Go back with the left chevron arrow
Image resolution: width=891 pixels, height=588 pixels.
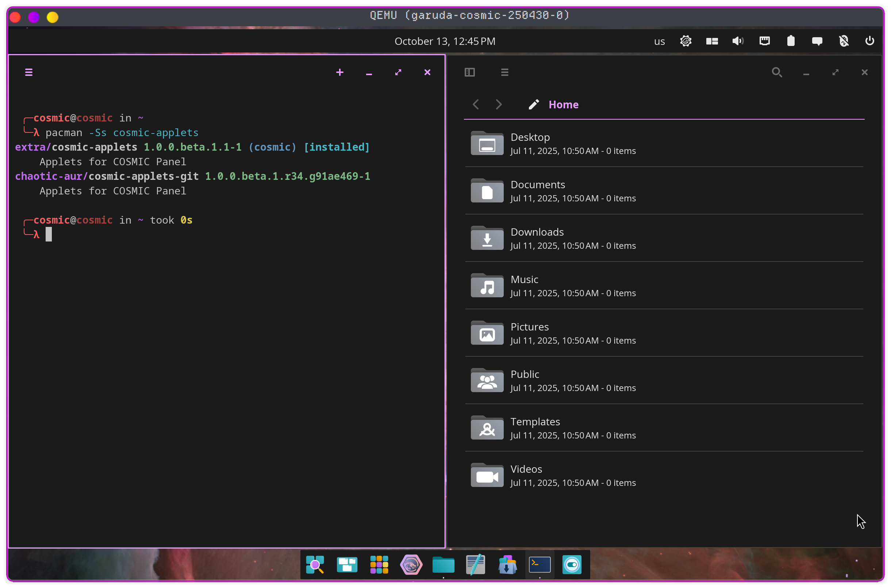476,105
